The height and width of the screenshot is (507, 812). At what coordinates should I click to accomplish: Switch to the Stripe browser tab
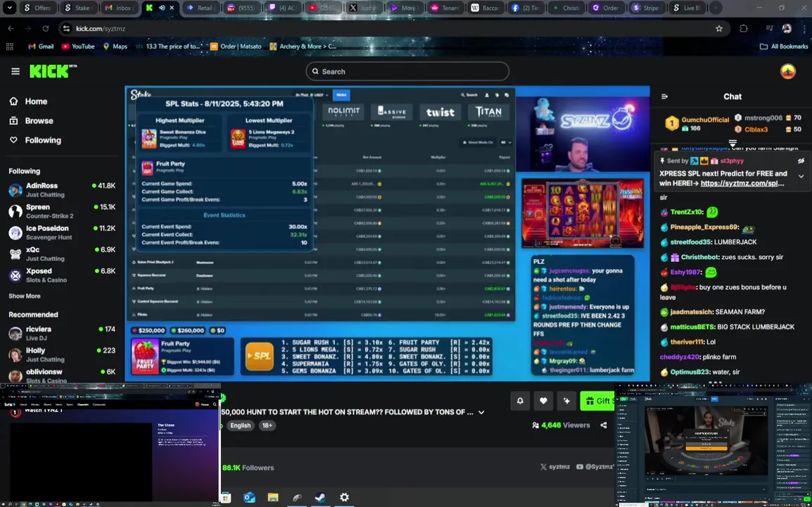click(646, 8)
